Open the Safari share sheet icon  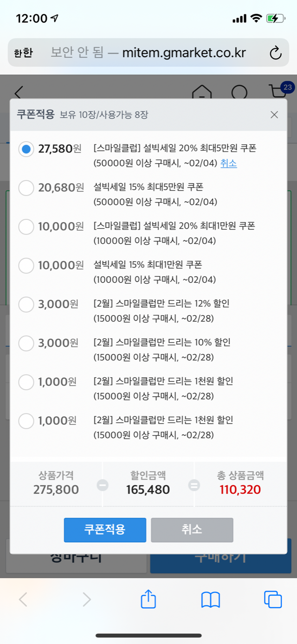coord(148,599)
